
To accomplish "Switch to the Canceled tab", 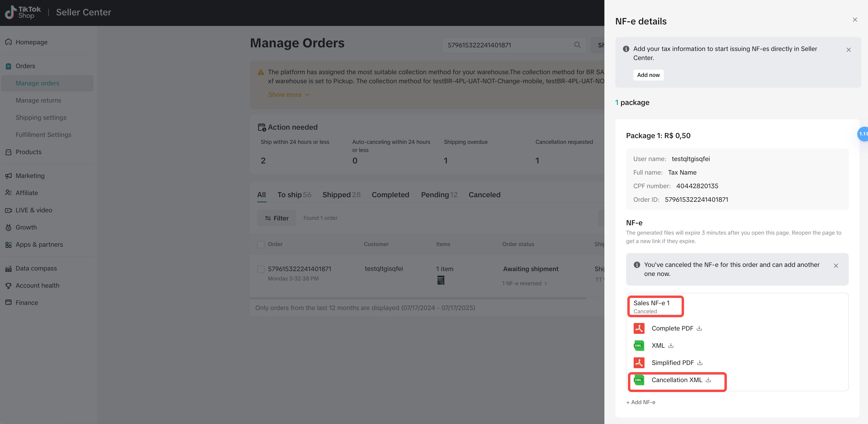I will pyautogui.click(x=484, y=195).
